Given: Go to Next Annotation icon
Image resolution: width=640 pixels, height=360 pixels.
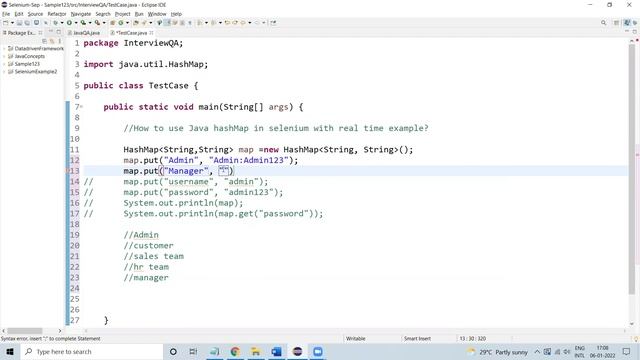Looking at the screenshot, I should pyautogui.click(x=200, y=23).
